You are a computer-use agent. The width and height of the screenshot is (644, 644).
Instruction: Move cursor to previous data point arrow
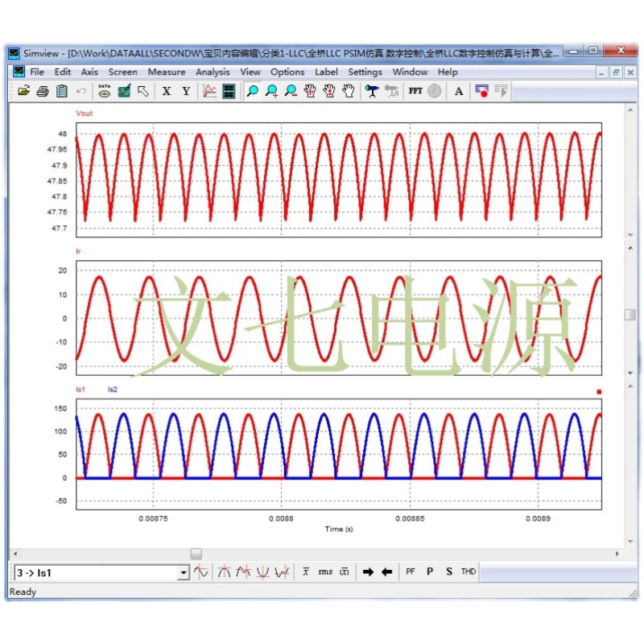pos(387,572)
